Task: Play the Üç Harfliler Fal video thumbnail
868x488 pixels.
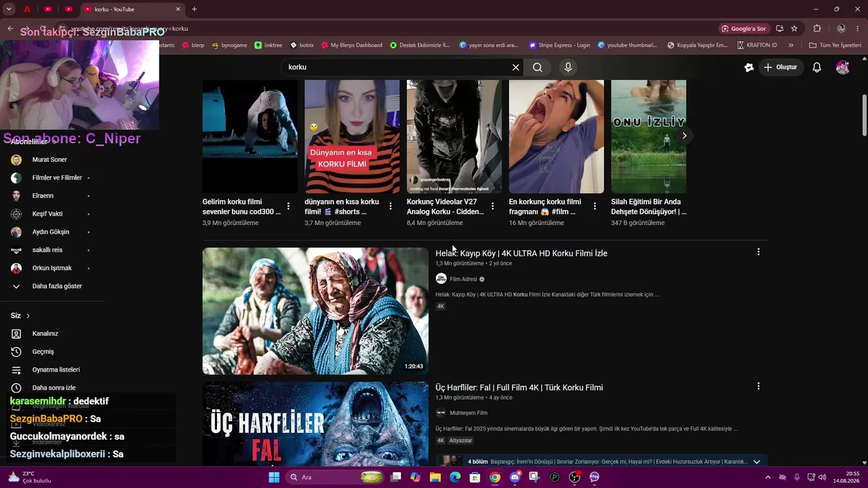Action: coord(315,424)
